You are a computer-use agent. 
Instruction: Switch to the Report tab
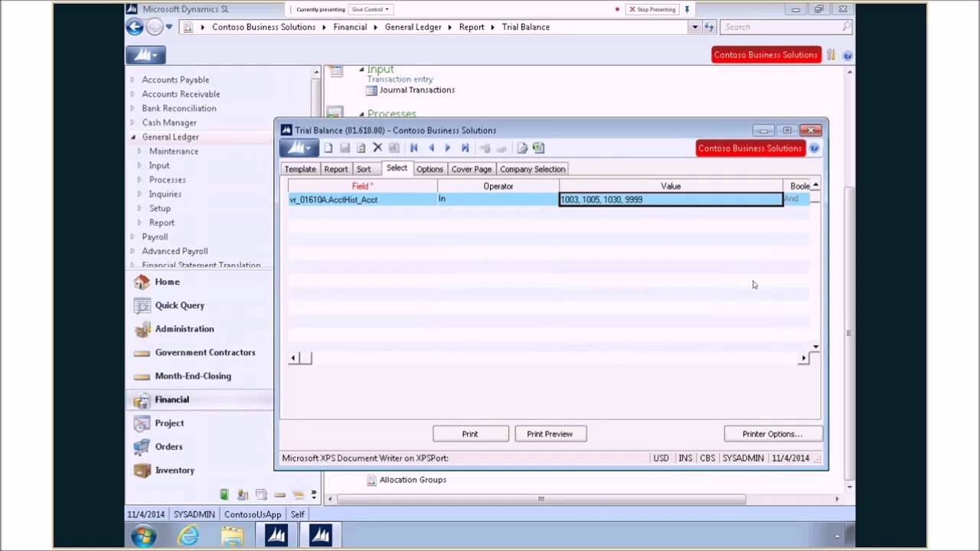[335, 169]
